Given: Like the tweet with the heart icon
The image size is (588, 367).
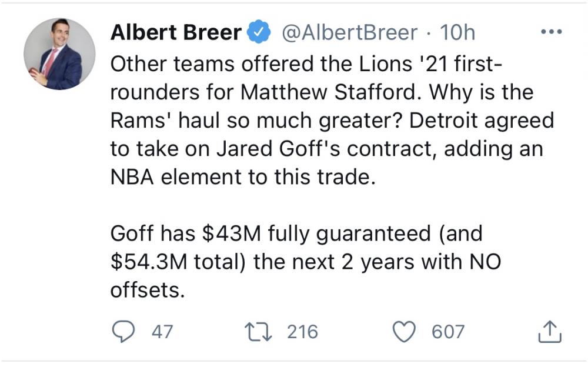Looking at the screenshot, I should 404,331.
